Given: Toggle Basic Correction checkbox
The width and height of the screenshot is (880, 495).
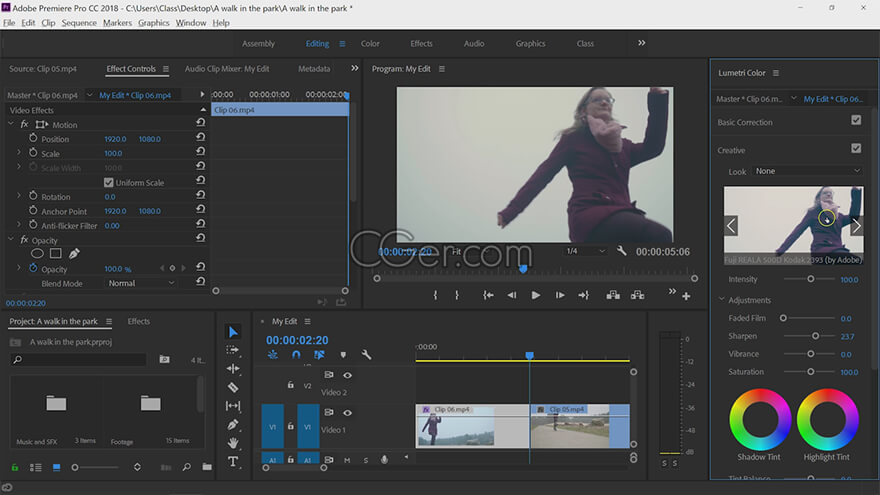Looking at the screenshot, I should [856, 120].
